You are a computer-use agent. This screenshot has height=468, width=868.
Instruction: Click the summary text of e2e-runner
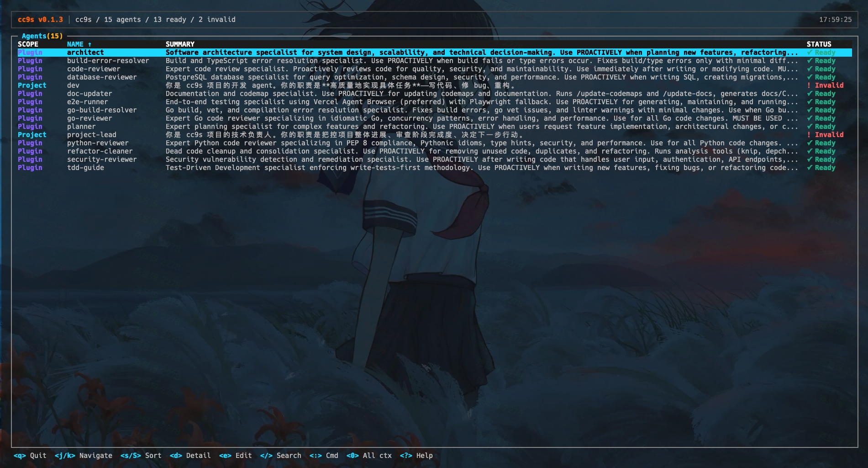click(x=482, y=102)
